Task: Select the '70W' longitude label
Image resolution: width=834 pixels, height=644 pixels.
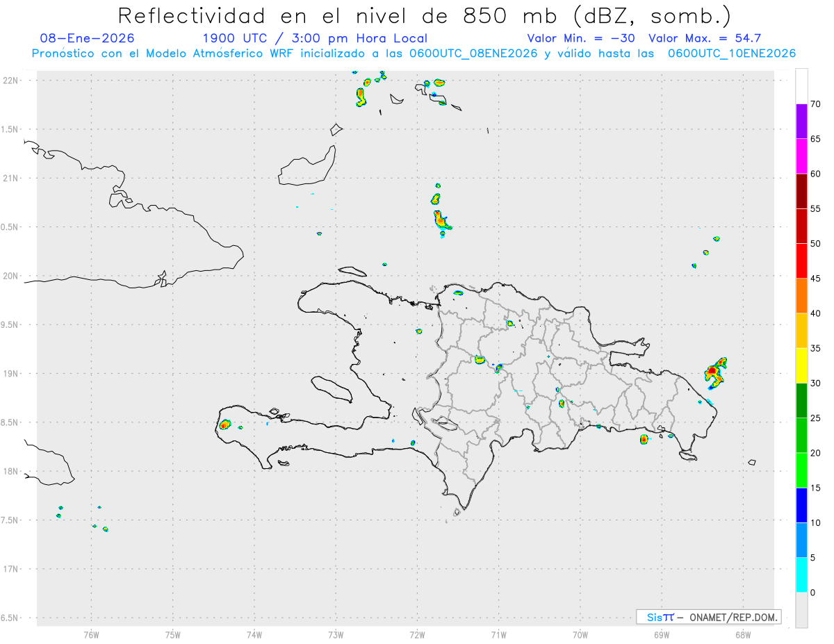Action: pos(580,634)
